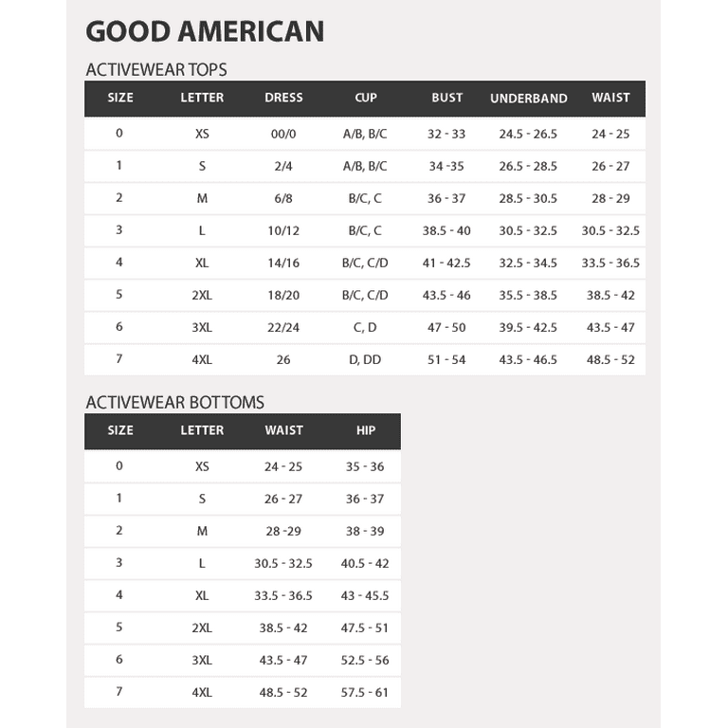
Task: Select the ACTIVEWEAR TOPS section title
Action: tap(156, 69)
